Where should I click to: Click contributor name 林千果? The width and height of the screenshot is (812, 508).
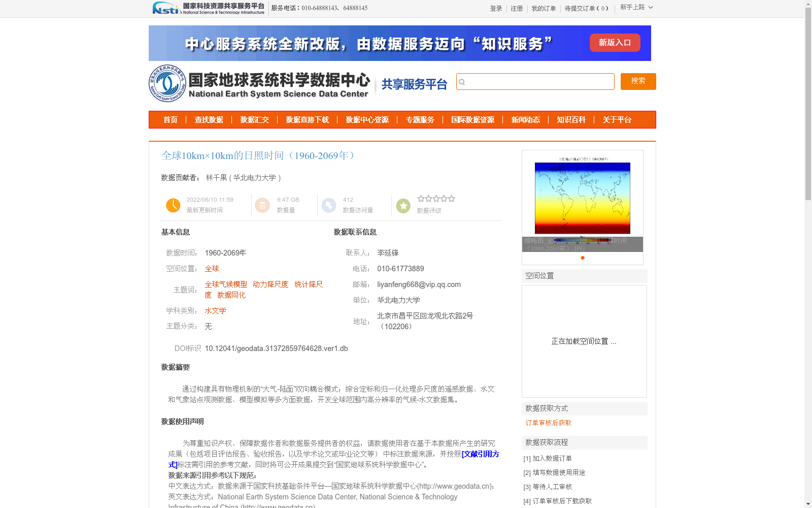(216, 178)
